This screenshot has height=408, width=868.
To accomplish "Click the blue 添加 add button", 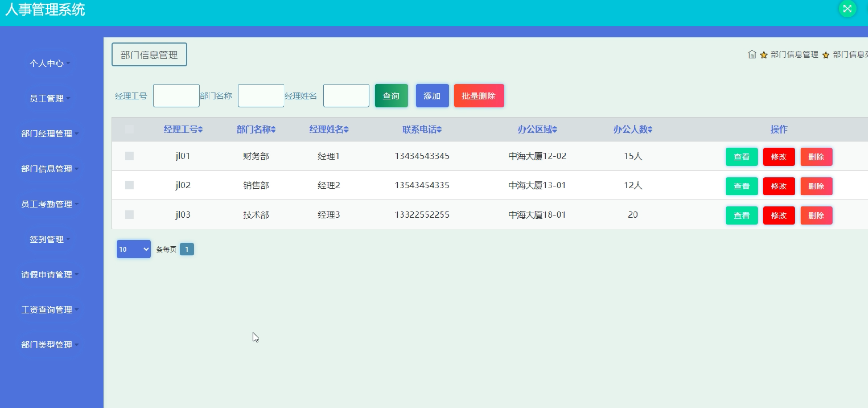I will coord(432,95).
